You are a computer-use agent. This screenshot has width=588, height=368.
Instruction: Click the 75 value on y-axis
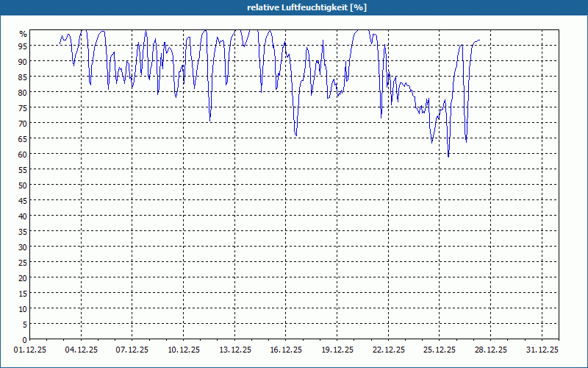pos(23,107)
